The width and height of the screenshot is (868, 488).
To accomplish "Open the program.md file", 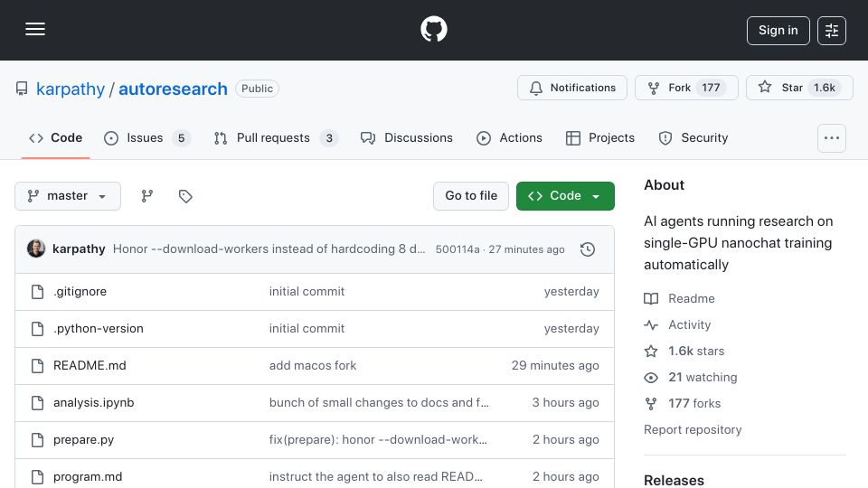I will pyautogui.click(x=88, y=477).
